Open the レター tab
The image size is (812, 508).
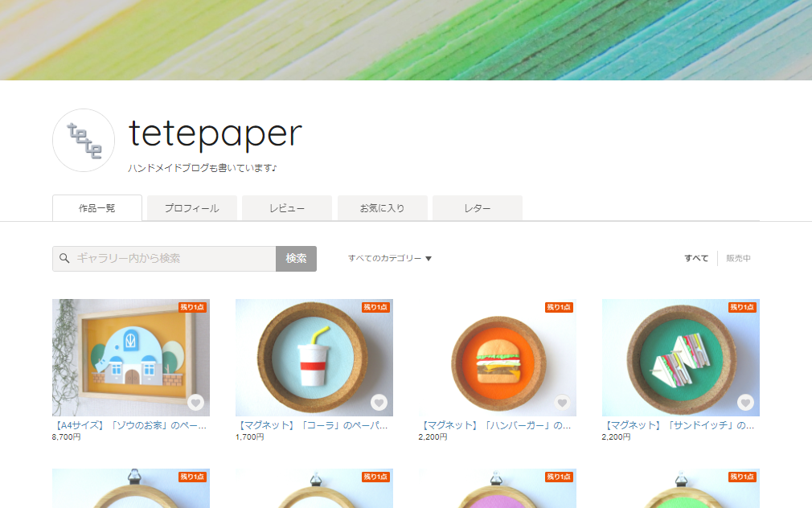478,208
